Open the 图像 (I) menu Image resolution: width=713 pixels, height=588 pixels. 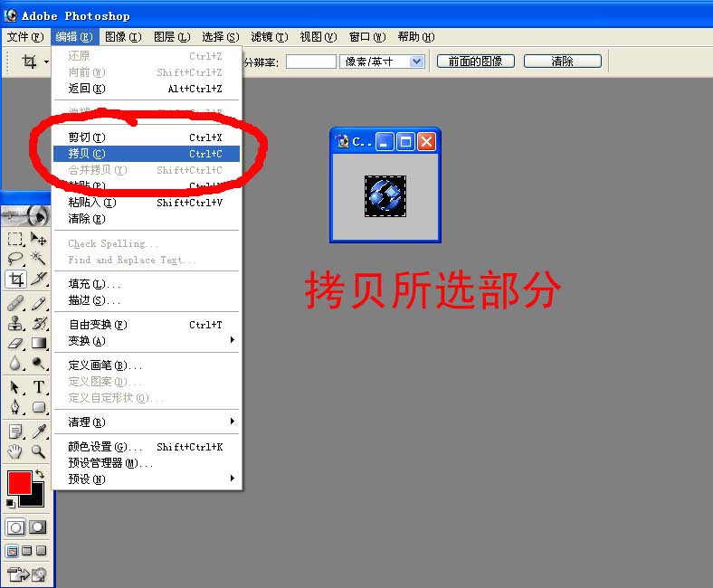(123, 37)
